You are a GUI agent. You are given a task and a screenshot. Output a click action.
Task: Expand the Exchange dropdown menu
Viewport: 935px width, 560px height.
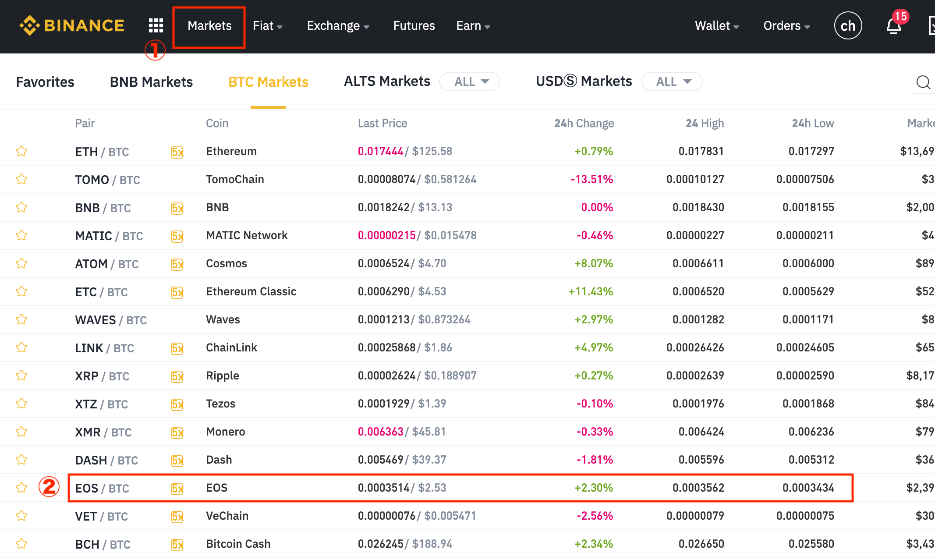[x=338, y=26]
